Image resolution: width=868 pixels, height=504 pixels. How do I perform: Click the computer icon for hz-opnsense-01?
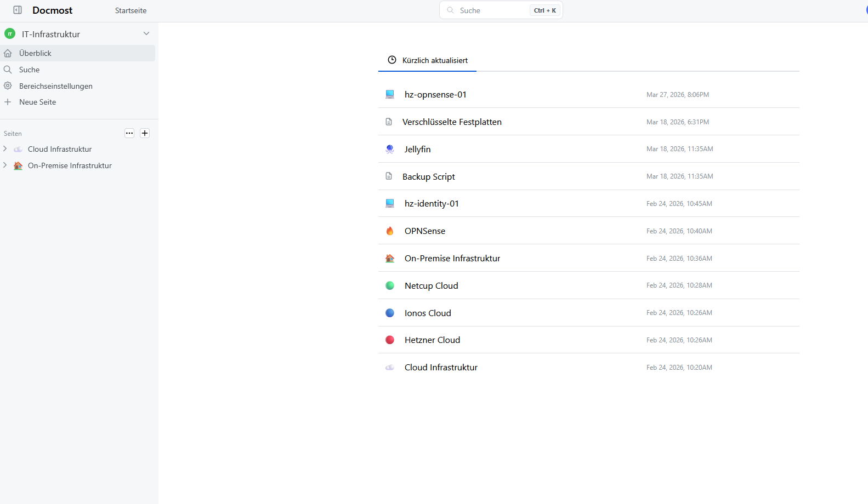[x=390, y=94]
